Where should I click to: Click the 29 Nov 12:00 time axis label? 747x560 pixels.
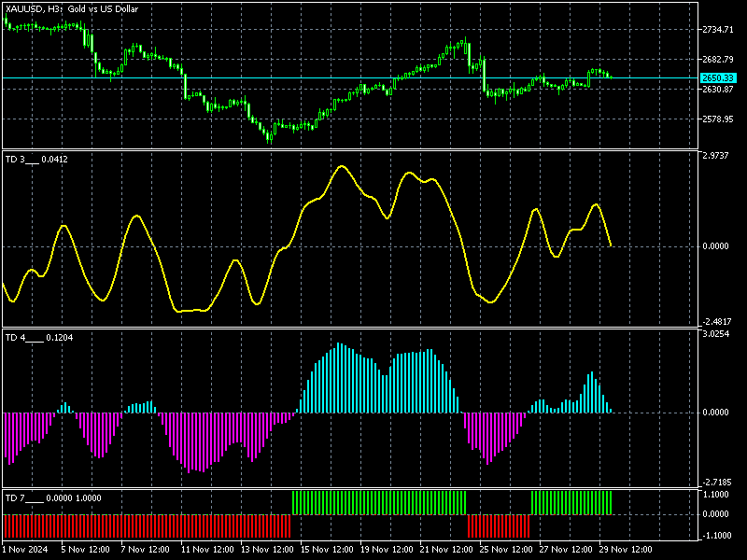[x=626, y=550]
